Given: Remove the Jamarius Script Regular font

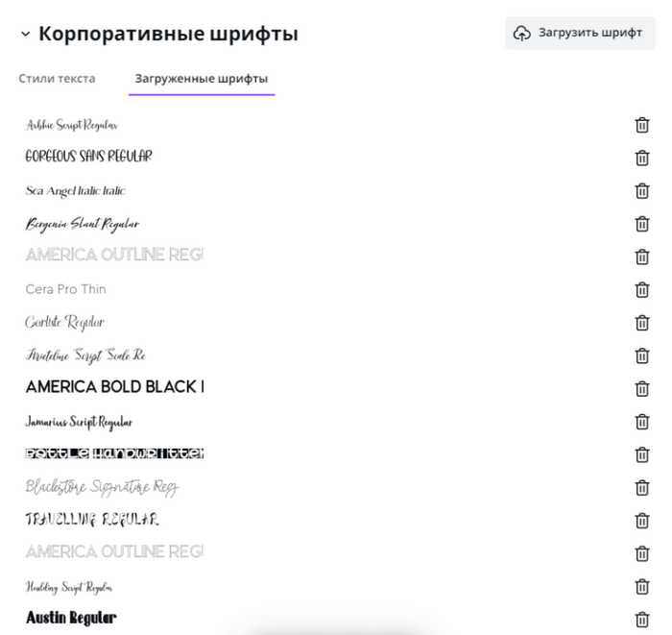Looking at the screenshot, I should 642,422.
